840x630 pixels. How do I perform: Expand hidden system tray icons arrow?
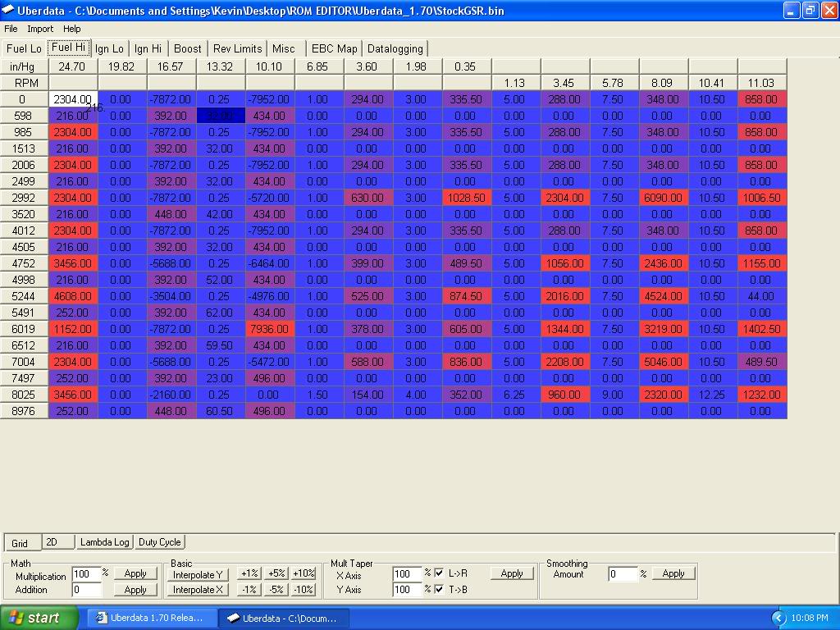click(778, 619)
